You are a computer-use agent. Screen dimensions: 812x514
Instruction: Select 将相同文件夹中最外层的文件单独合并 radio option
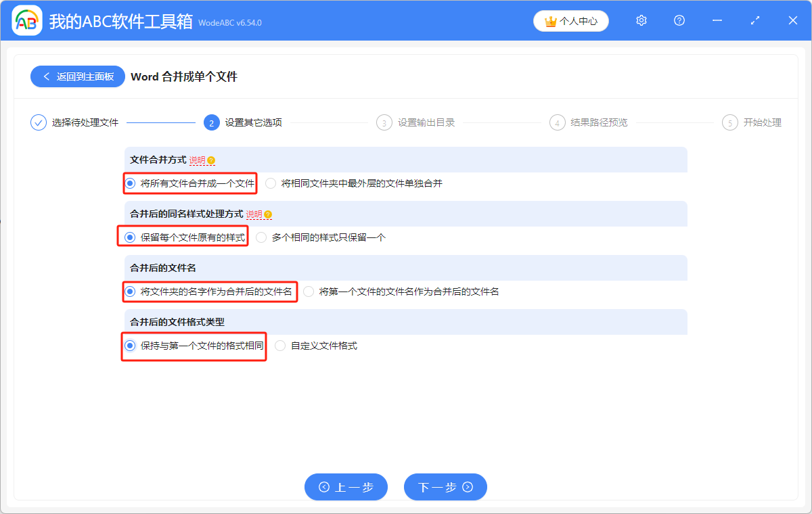point(271,183)
